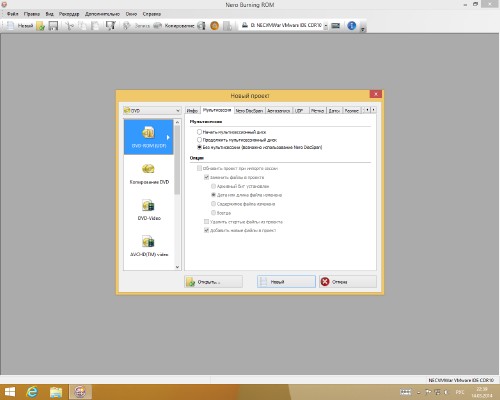500x400 pixels.
Task: Click the project type list scrollbar thumb
Action: 177,160
